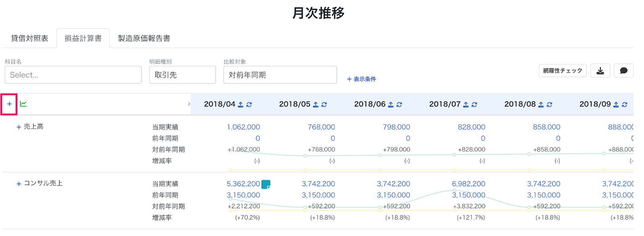
Task: Click refresh icon beside 2018/08
Action: click(550, 105)
